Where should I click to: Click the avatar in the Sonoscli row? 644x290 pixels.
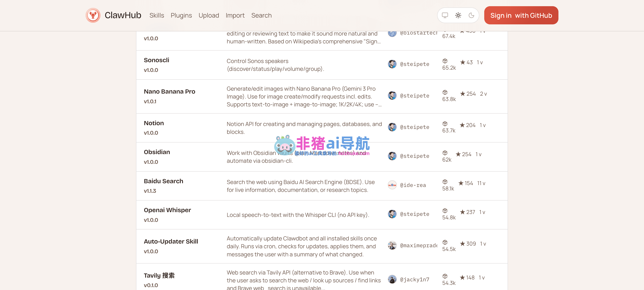tap(392, 64)
